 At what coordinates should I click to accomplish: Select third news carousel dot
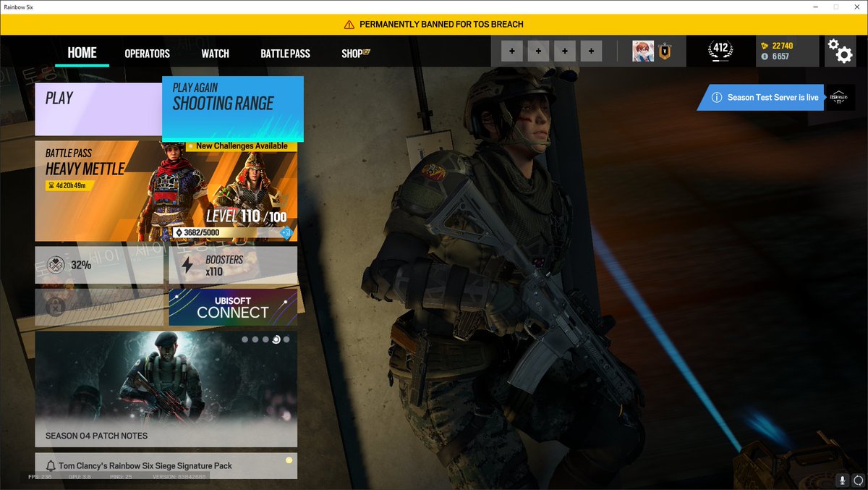[265, 339]
